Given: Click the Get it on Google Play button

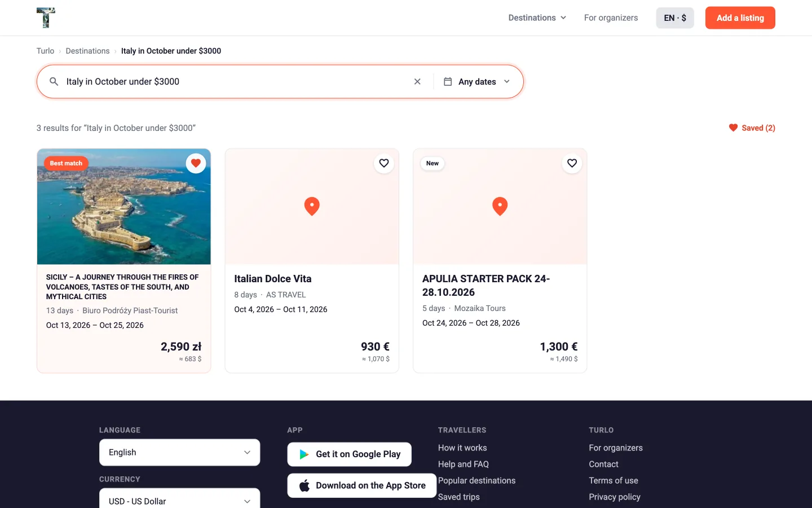Looking at the screenshot, I should pyautogui.click(x=349, y=454).
